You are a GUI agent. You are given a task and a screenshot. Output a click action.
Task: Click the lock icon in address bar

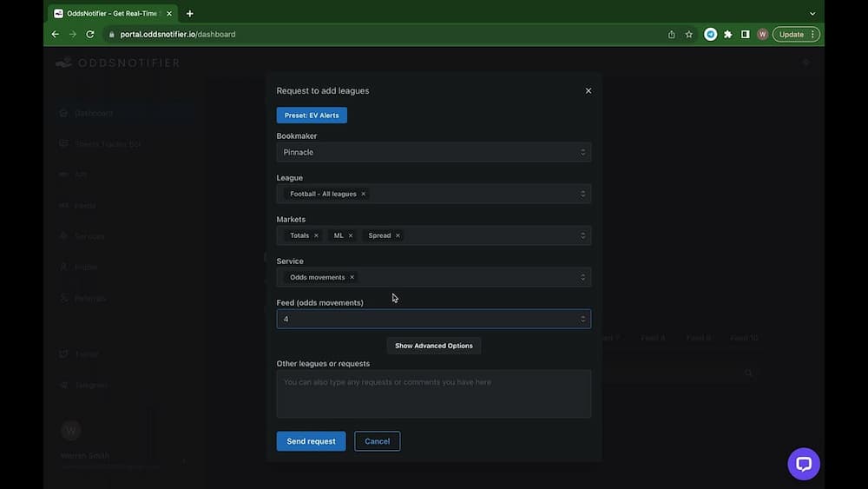pyautogui.click(x=112, y=35)
